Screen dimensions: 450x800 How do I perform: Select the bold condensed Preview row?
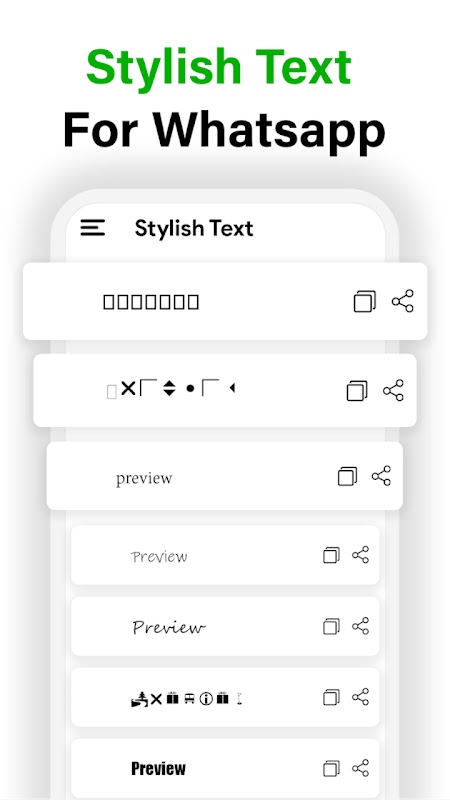(225, 768)
